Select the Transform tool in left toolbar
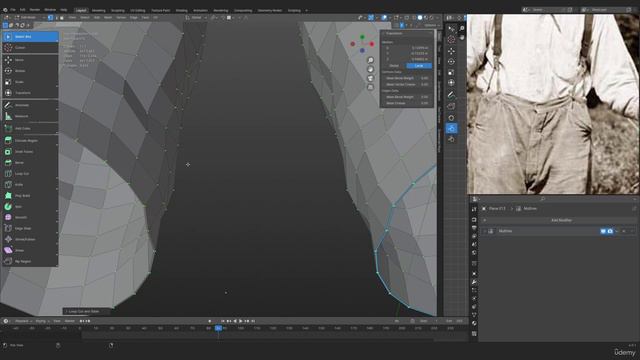This screenshot has width=640, height=360. pos(30,93)
